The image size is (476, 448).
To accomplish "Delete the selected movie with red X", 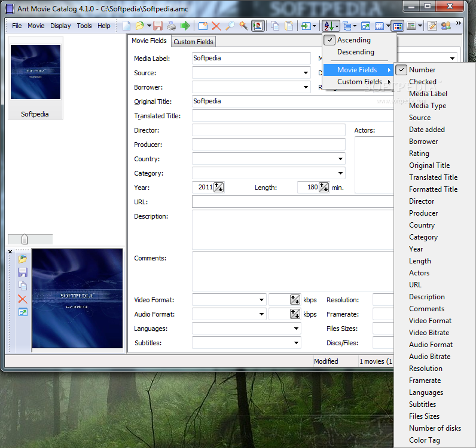I will coord(216,26).
